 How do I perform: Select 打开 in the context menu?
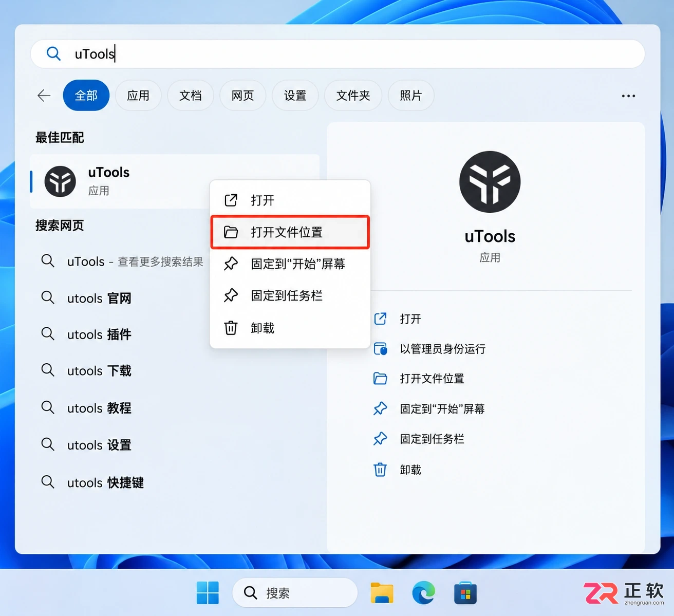(290, 200)
